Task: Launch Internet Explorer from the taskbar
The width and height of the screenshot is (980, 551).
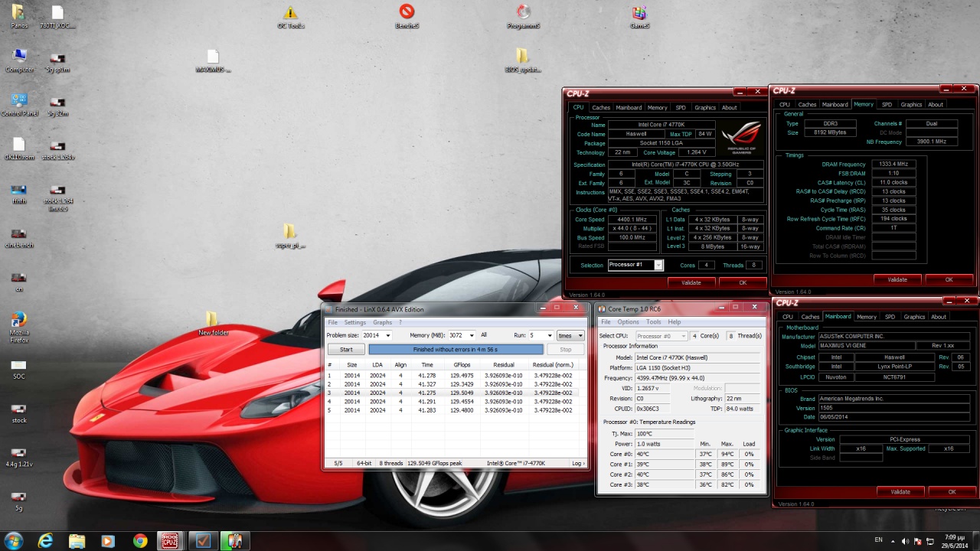Action: point(46,541)
